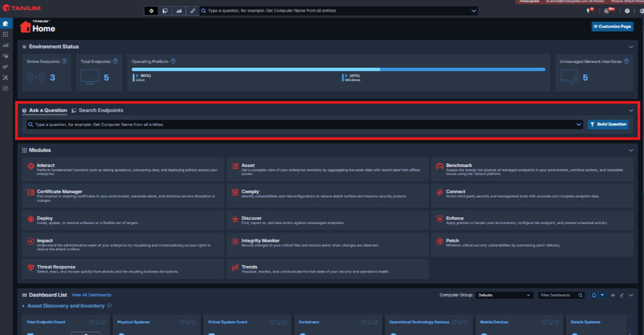Open the Enforce module icon
The height and width of the screenshot is (335, 644).
pyautogui.click(x=440, y=219)
